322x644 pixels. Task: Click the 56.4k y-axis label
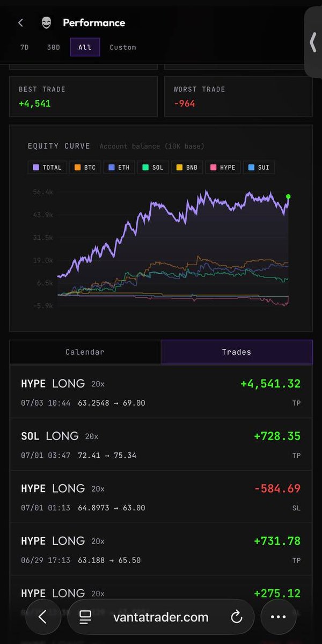point(42,192)
